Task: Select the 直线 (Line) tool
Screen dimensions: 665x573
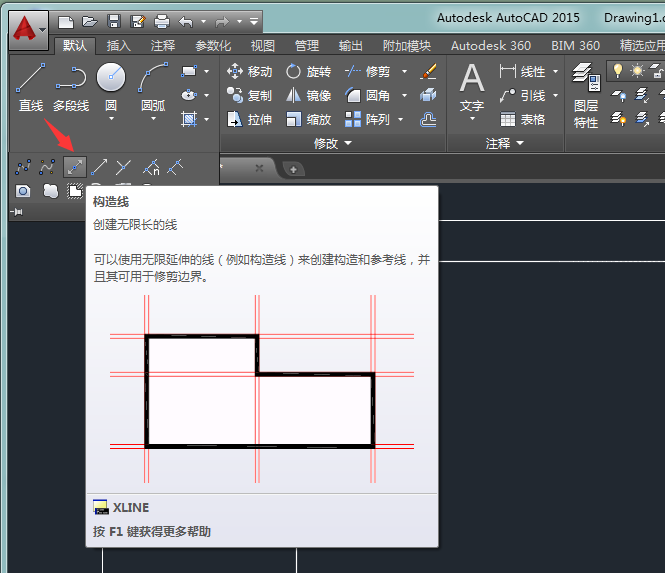Action: [31, 86]
